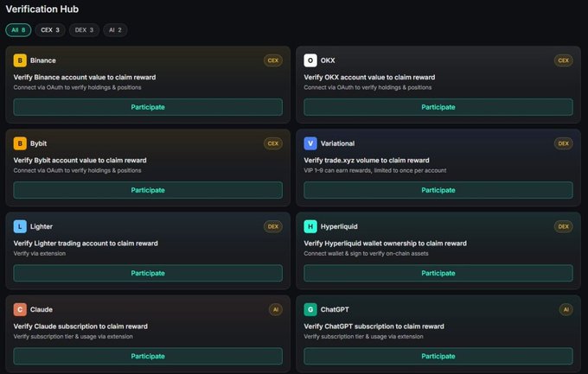Click the ChatGPT logo icon
Viewport: 588px width, 374px height.
(310, 309)
